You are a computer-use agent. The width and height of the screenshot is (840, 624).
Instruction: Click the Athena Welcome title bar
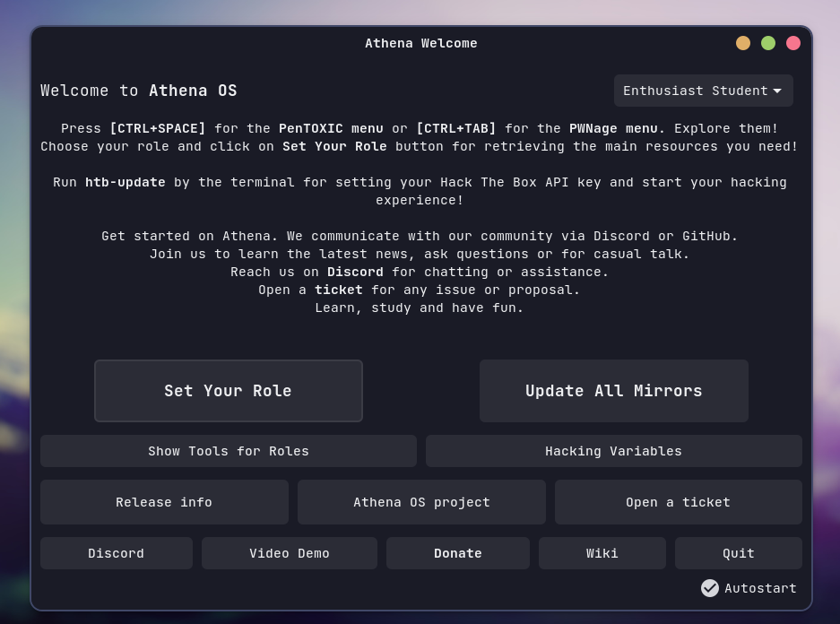pos(421,43)
